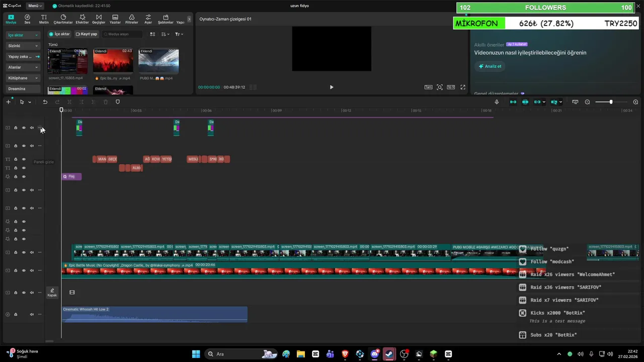Mute the Cinematic Whoosh audio track
Screen dimensions: 644x362
[x=32, y=314]
